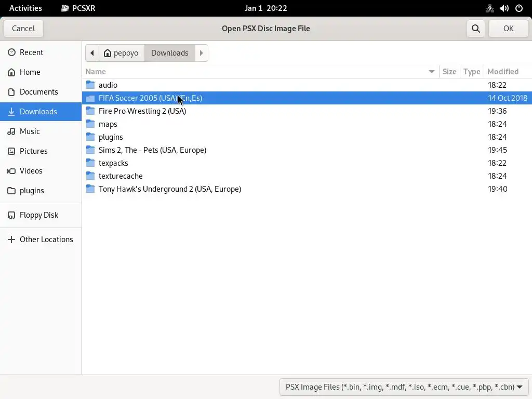The height and width of the screenshot is (399, 532).
Task: Click the 19:40 modified time
Action: tap(497, 189)
